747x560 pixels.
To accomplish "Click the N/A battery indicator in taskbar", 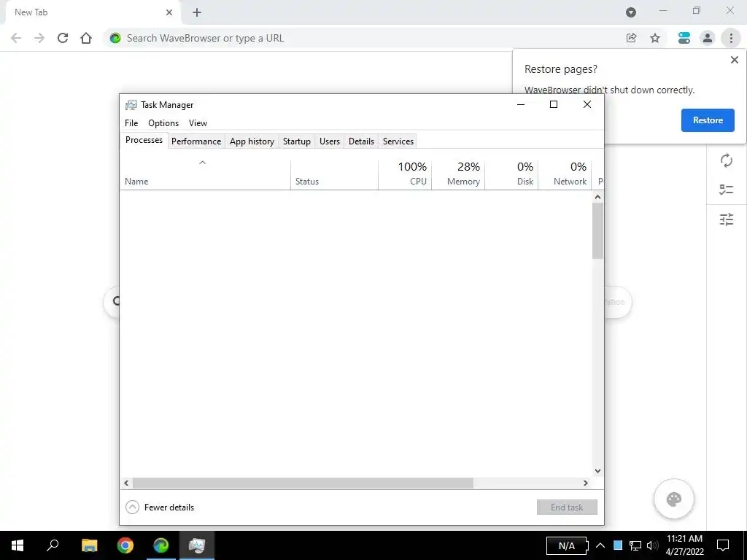I will click(x=567, y=545).
